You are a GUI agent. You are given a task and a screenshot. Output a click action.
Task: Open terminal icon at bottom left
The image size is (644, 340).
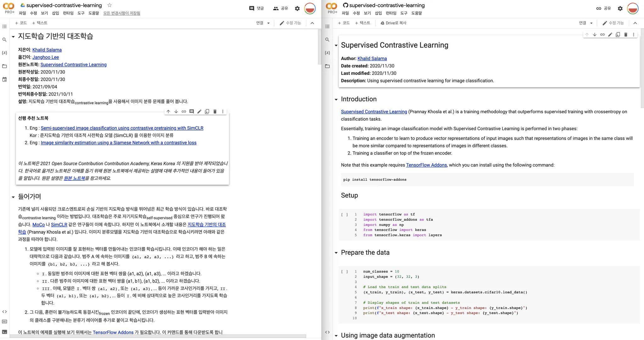(4, 332)
